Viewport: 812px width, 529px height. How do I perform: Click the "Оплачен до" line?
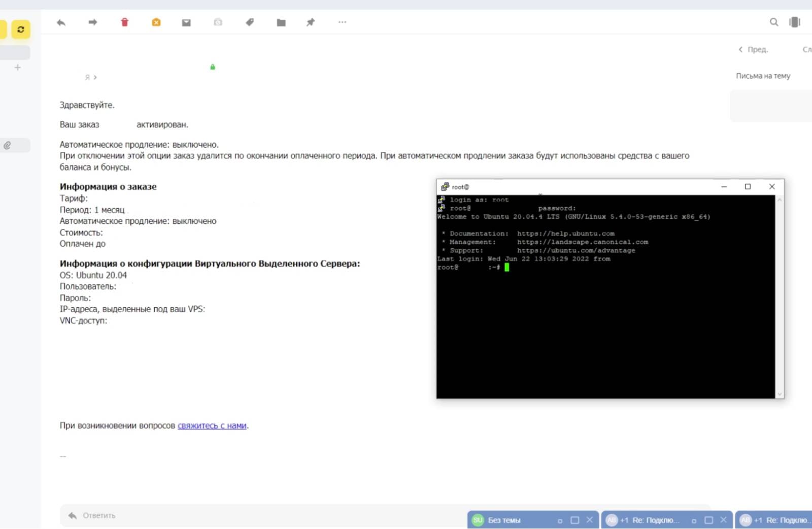(83, 244)
